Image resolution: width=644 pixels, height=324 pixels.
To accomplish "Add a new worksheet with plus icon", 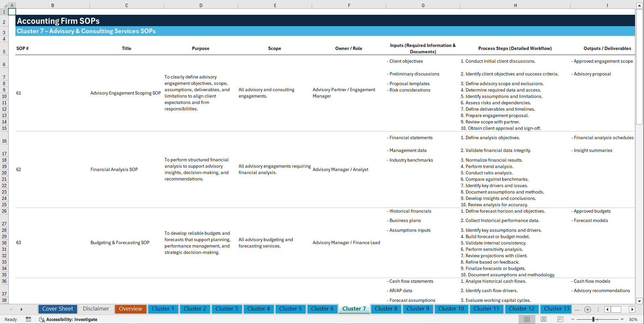I will coord(587,309).
